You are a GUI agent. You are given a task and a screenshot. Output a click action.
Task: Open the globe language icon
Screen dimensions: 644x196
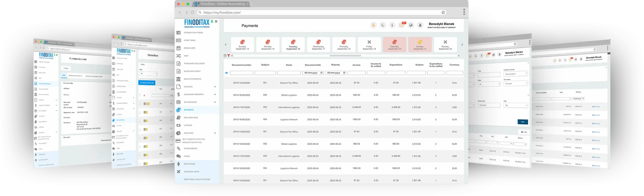411,25
